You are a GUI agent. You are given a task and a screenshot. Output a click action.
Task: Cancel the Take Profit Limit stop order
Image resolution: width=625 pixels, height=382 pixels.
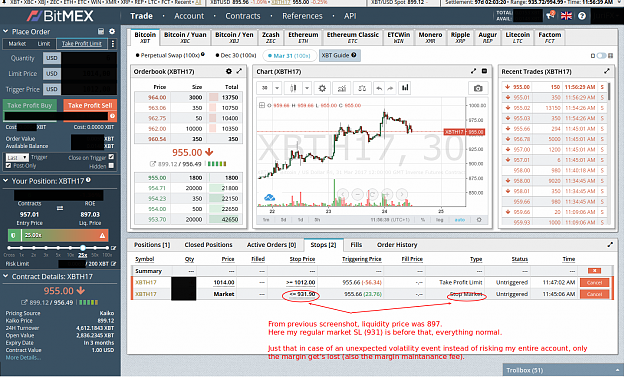(594, 282)
